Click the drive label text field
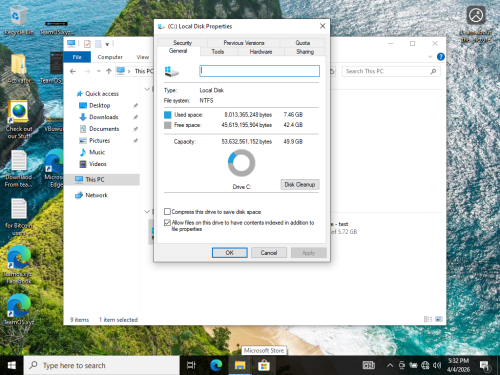The height and width of the screenshot is (375, 500). (x=259, y=71)
